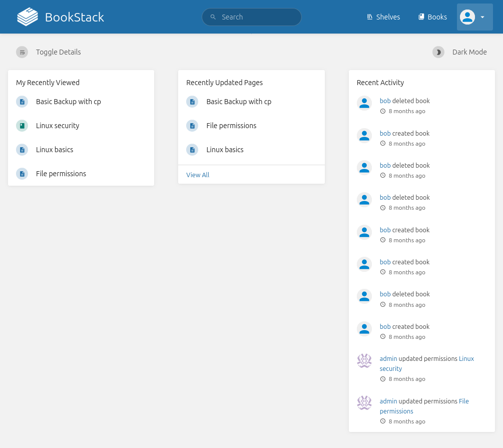Open the Linux security link in activity
Screen dimensions: 503x448
466,359
